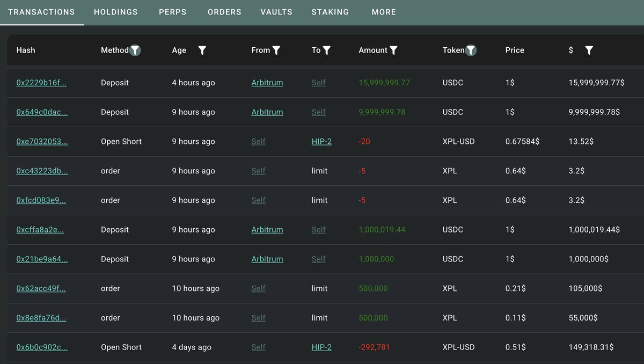644x364 pixels.
Task: Select the price 0.67584$
Action: coord(522,142)
